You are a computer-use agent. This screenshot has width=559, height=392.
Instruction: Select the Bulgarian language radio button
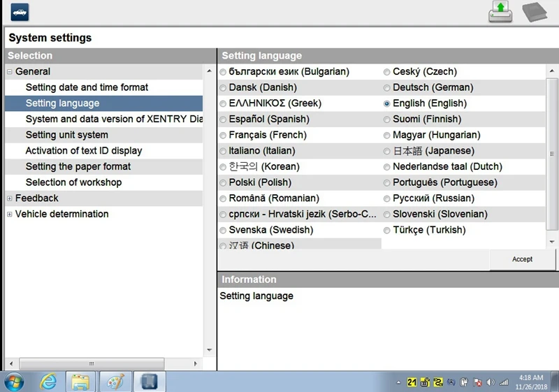click(x=223, y=72)
